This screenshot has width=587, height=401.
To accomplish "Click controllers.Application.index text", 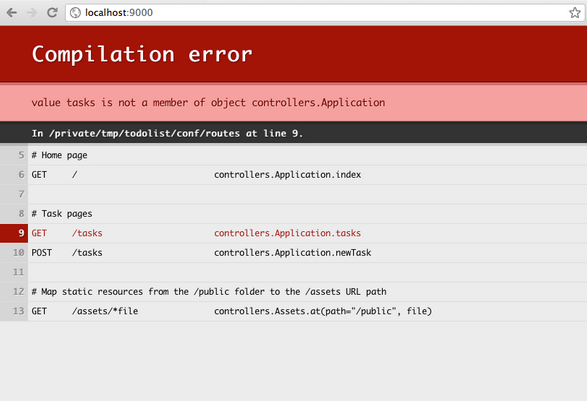I will point(288,175).
